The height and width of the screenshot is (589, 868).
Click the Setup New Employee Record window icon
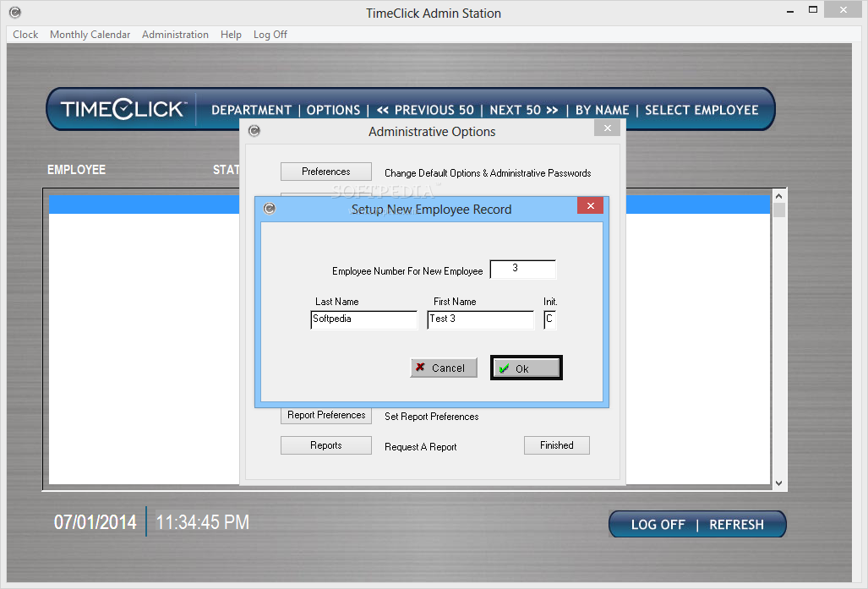[x=269, y=209]
